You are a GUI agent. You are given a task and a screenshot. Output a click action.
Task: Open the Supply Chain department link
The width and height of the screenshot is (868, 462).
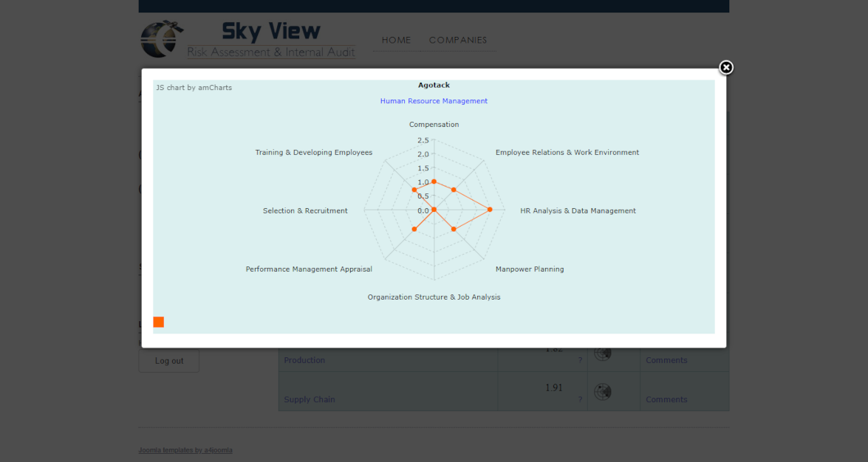tap(310, 399)
